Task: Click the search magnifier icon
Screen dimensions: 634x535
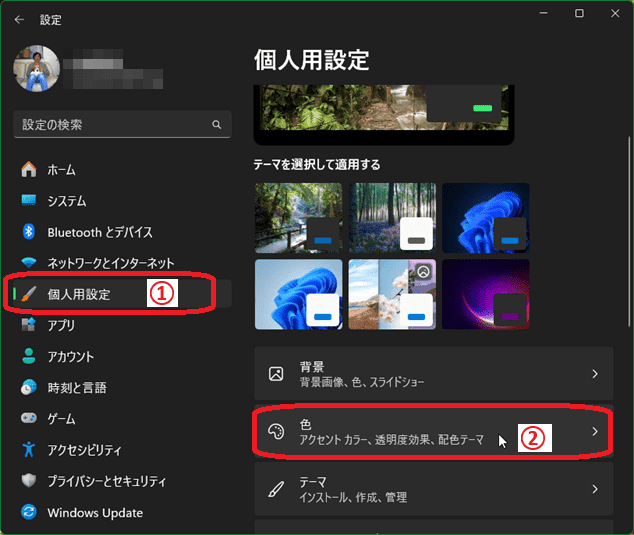Action: (x=216, y=125)
